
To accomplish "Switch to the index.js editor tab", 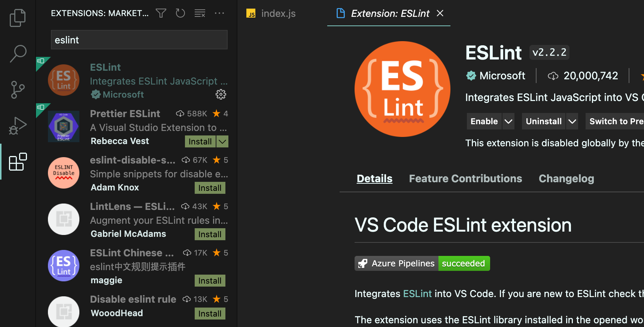I will tap(278, 13).
